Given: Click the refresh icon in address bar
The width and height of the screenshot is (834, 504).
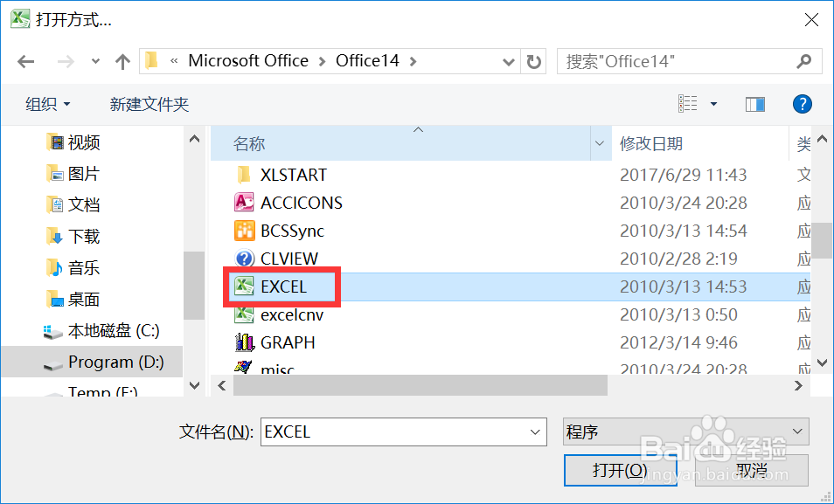Looking at the screenshot, I should [x=533, y=61].
